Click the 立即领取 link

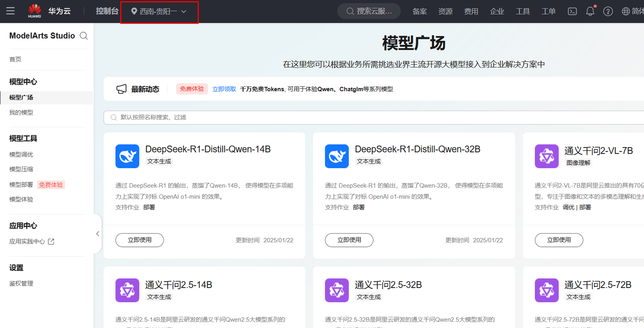click(x=224, y=89)
